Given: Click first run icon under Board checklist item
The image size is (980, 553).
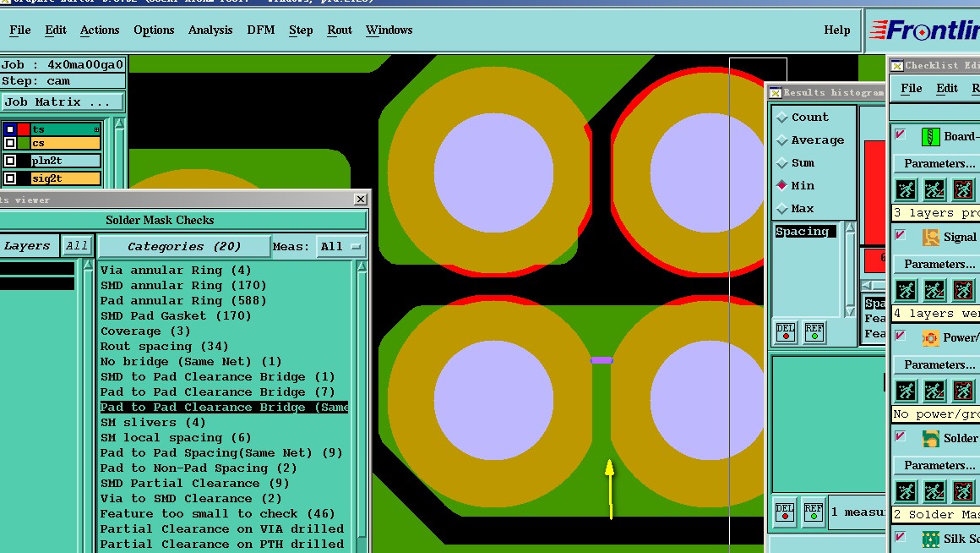Looking at the screenshot, I should point(906,189).
